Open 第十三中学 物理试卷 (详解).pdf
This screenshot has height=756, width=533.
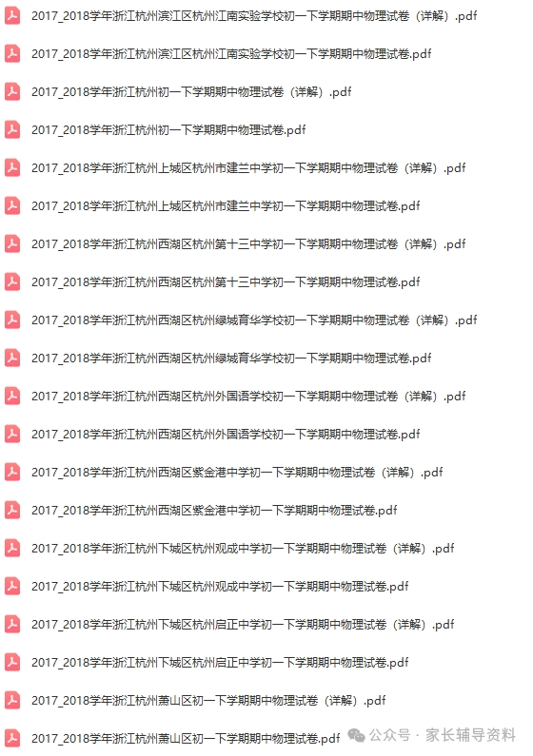point(248,244)
